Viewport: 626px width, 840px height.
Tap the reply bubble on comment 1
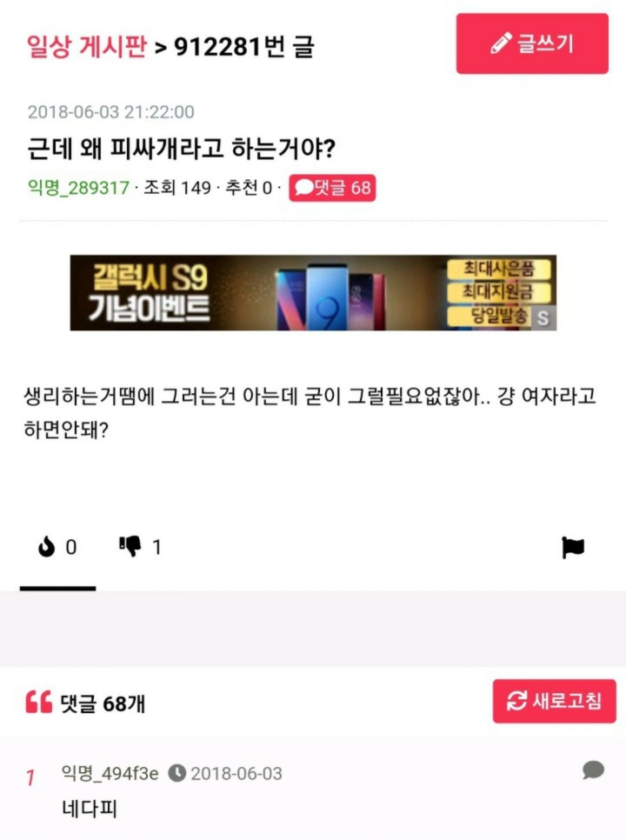click(593, 770)
